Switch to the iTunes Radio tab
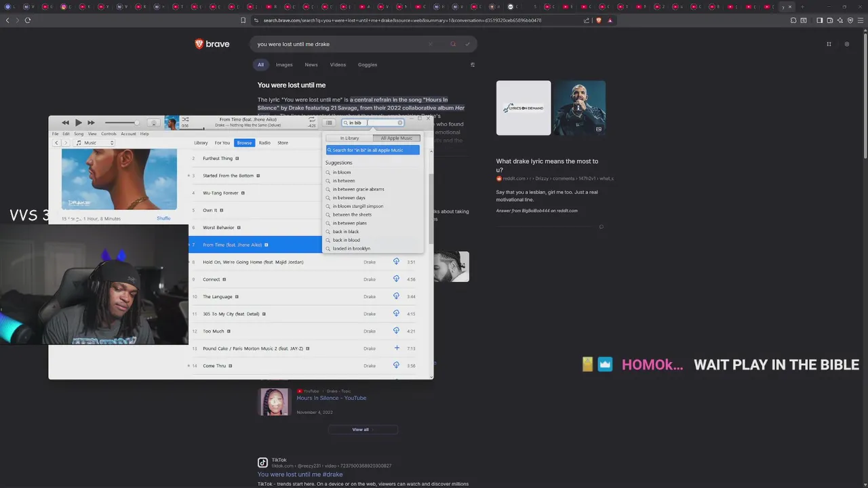This screenshot has height=488, width=868. [264, 143]
